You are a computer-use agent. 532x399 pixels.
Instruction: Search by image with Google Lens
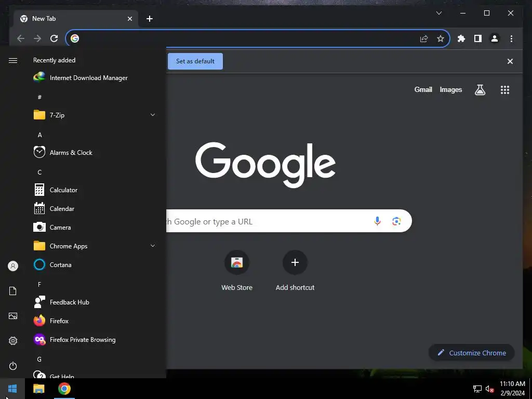coord(396,221)
